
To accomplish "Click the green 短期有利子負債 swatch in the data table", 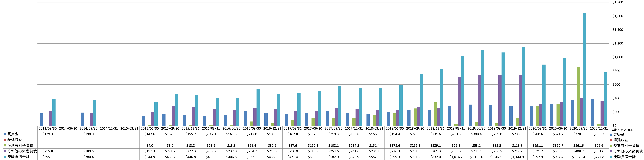I will click(x=5, y=145).
